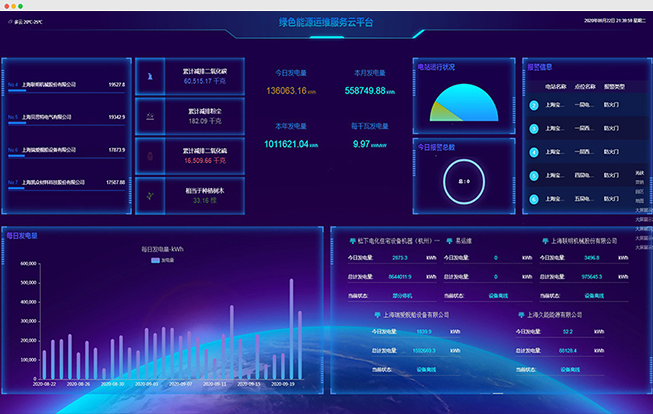Click the today's alarm total ring

(x=463, y=181)
